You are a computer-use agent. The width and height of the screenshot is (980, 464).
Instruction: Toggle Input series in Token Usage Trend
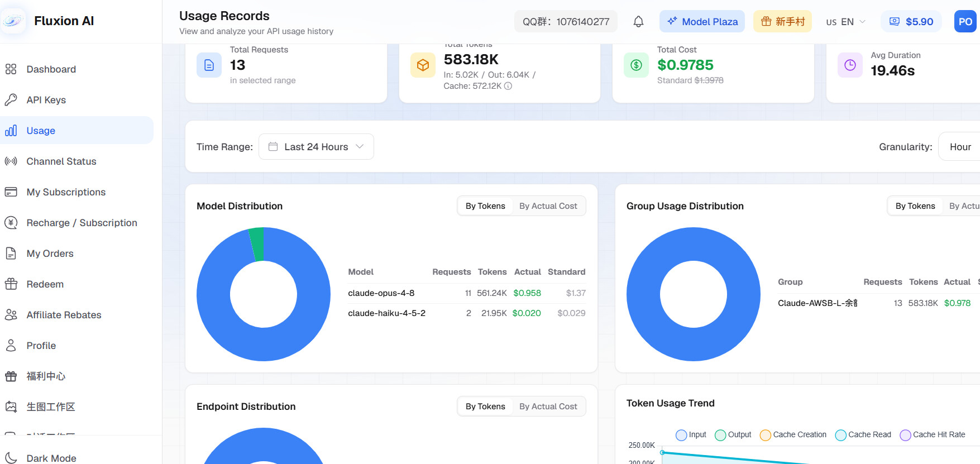pyautogui.click(x=691, y=434)
